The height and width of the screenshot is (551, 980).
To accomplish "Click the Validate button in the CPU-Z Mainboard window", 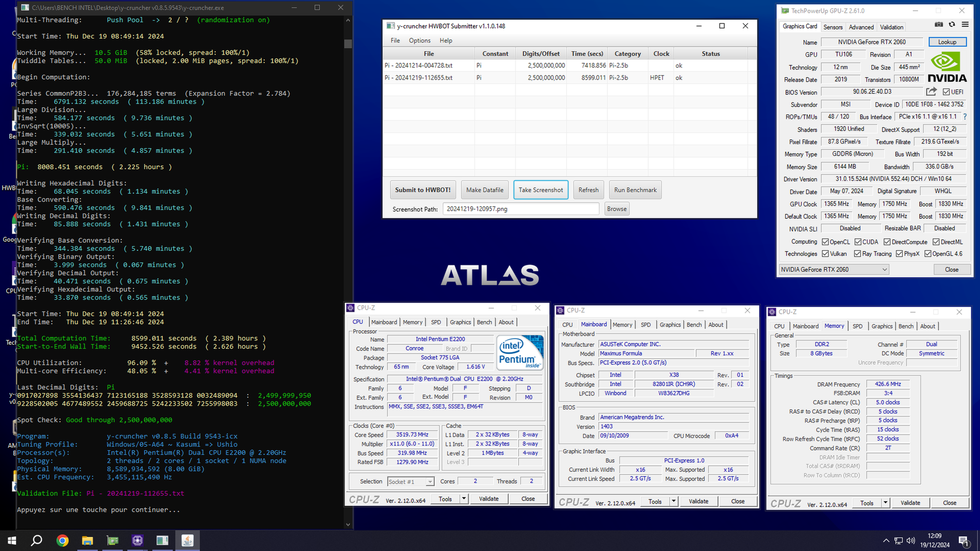I will pos(698,502).
